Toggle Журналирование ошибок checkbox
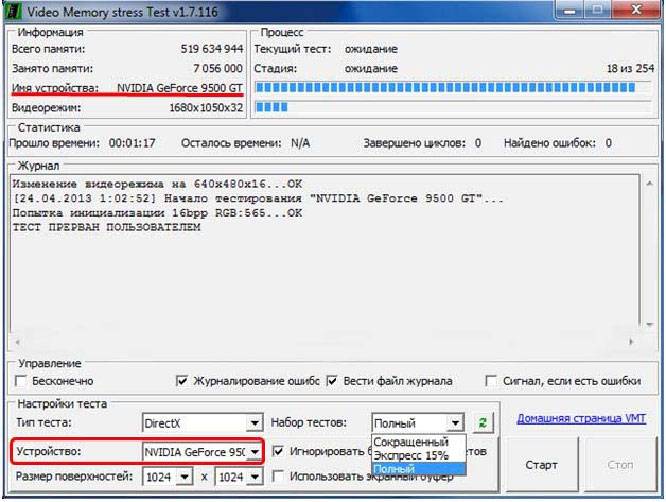The width and height of the screenshot is (666, 502). tap(182, 381)
